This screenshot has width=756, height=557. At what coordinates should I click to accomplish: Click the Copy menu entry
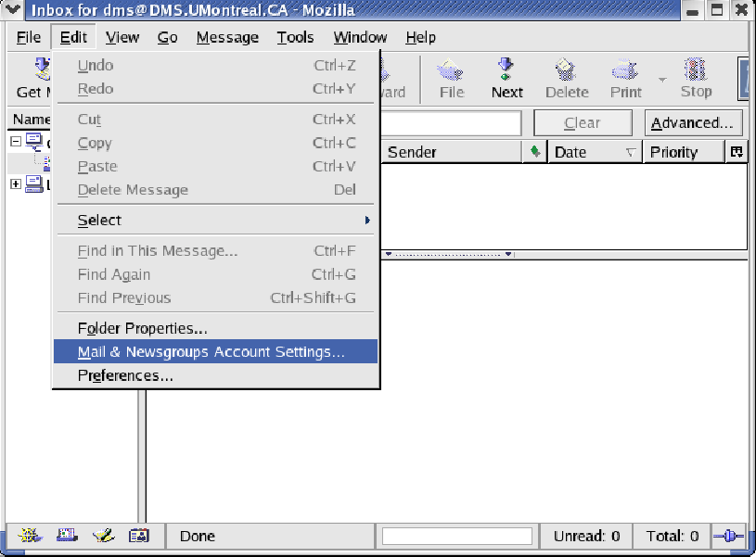(216, 143)
